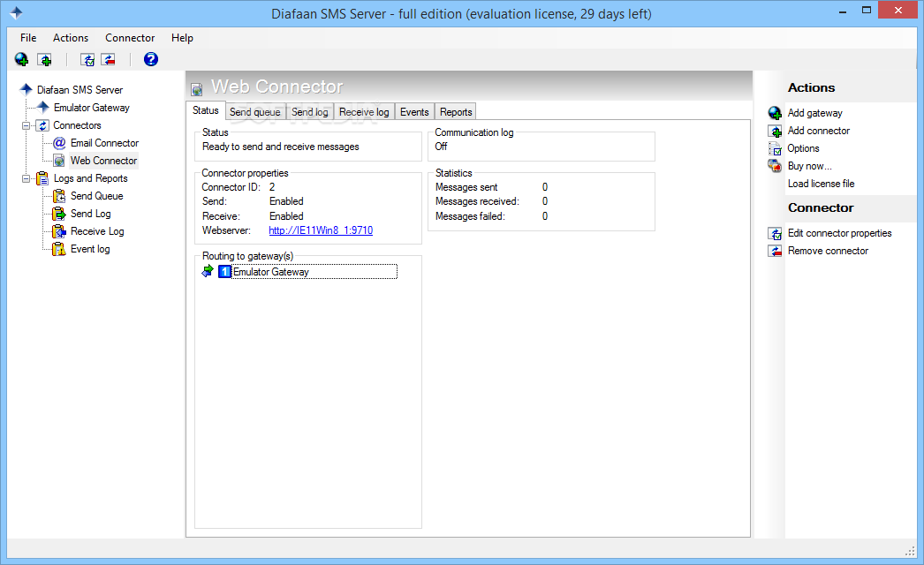
Task: Click the window resize grip in status bar
Action: click(910, 551)
